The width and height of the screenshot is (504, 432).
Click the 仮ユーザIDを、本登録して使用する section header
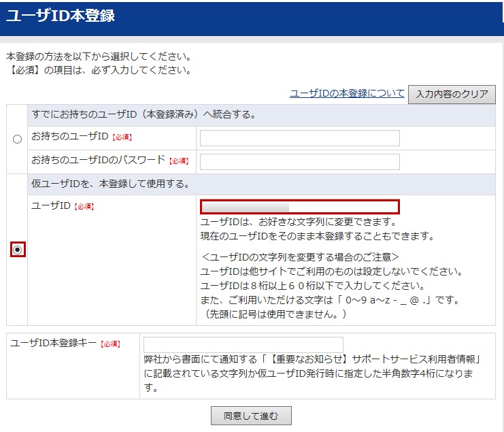(x=110, y=184)
